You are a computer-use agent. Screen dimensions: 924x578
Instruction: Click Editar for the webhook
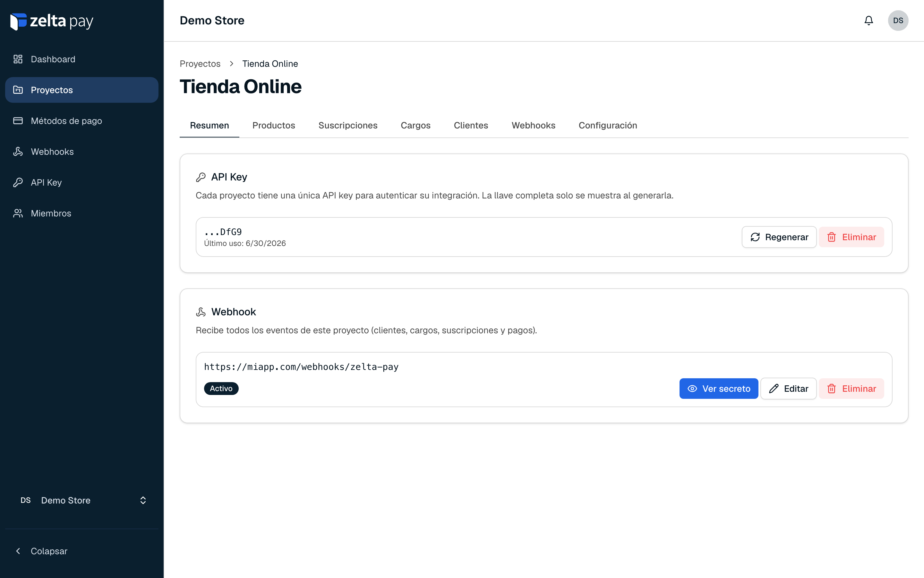(789, 389)
